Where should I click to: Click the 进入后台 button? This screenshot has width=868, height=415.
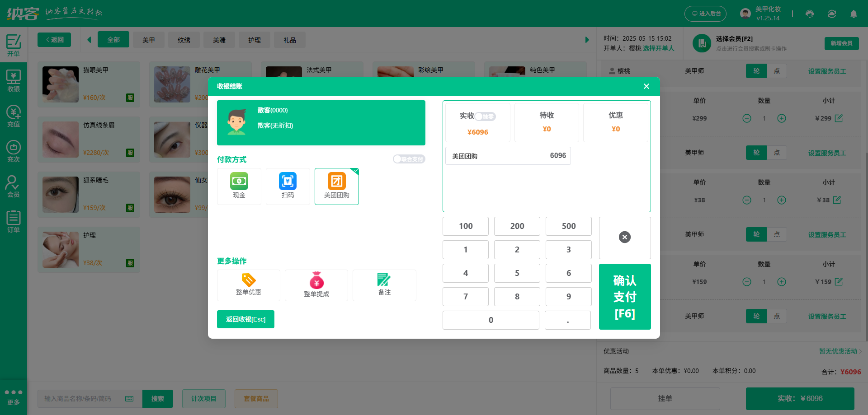coord(705,14)
